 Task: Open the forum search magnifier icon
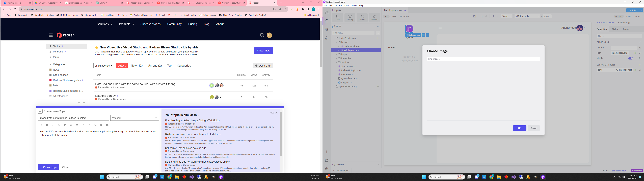262,35
